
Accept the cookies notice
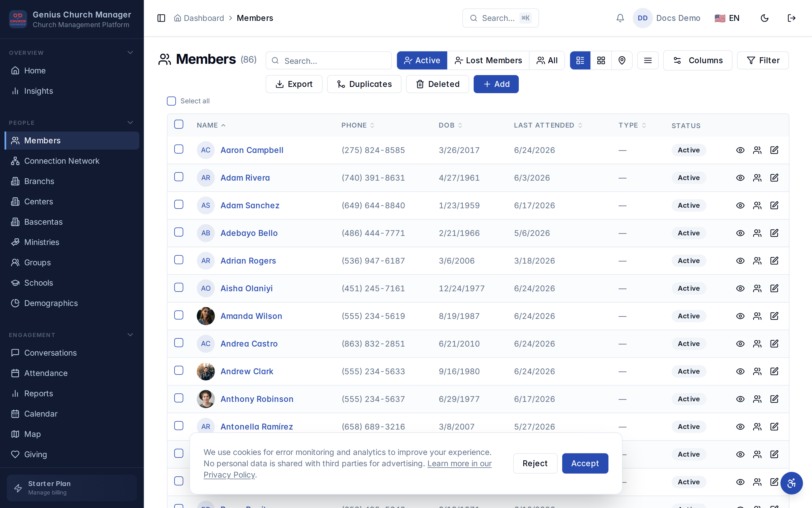(585, 463)
